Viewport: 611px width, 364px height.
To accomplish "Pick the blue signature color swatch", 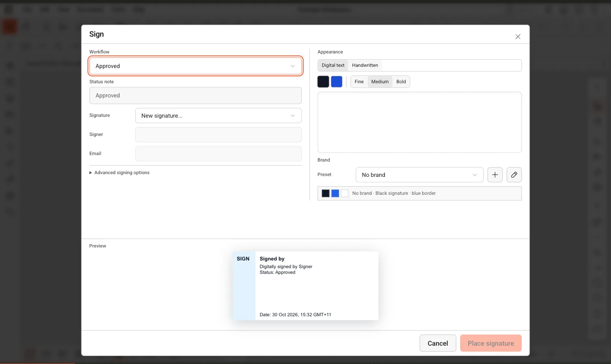I will [336, 82].
